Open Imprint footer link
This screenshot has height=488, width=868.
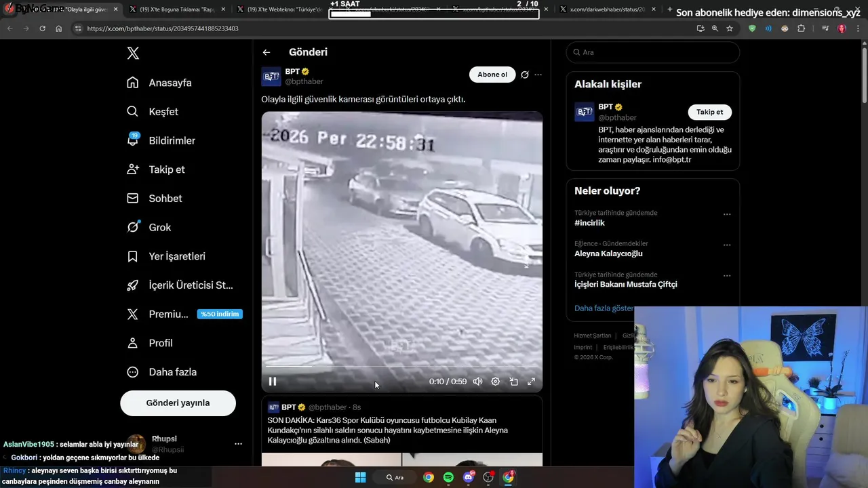(583, 347)
